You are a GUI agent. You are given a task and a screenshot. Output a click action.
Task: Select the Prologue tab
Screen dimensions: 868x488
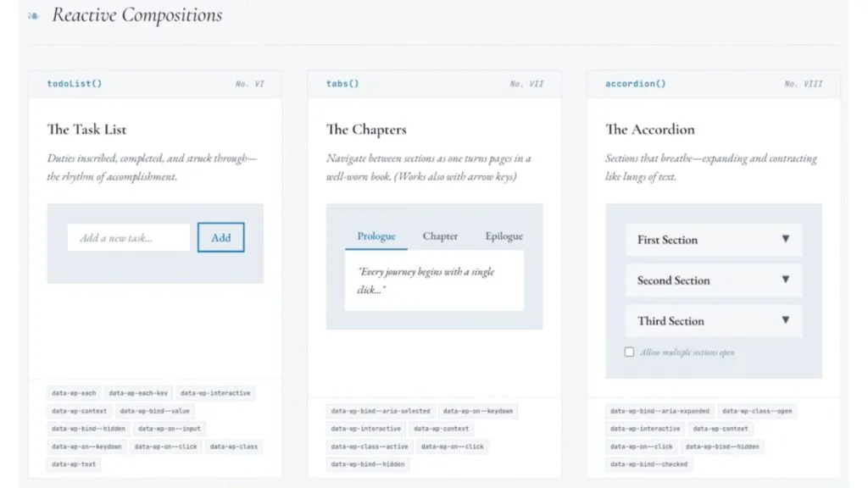tap(376, 236)
